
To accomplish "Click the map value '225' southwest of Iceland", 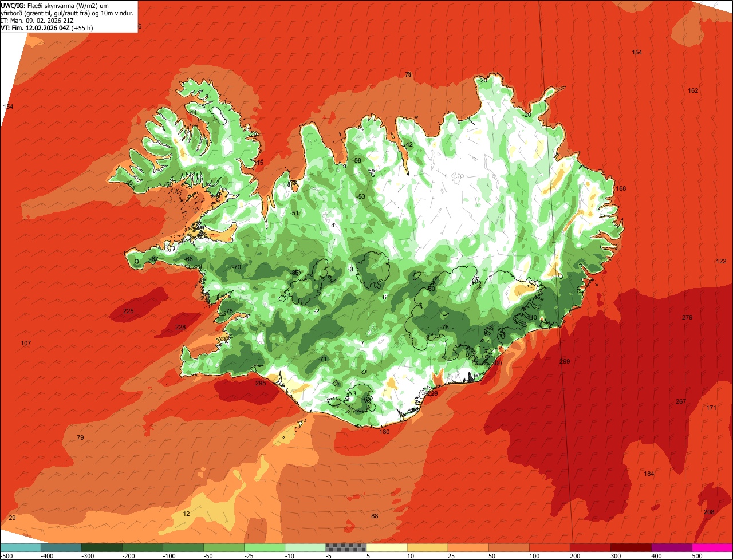I will coord(128,311).
